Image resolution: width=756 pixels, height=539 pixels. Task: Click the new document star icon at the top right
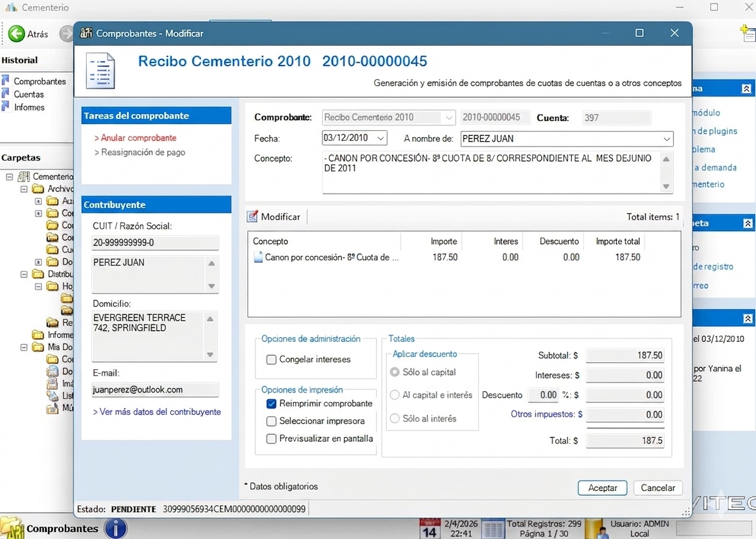point(747,33)
